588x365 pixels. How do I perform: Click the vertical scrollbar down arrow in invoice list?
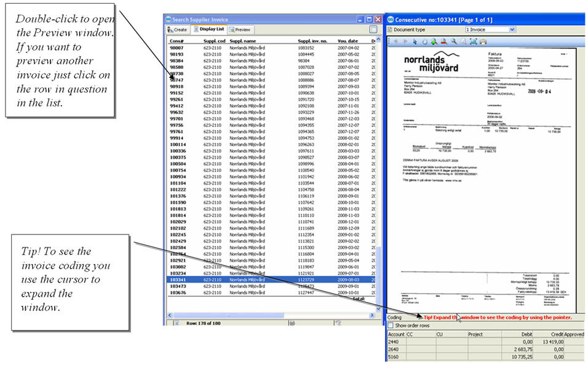pos(378,309)
